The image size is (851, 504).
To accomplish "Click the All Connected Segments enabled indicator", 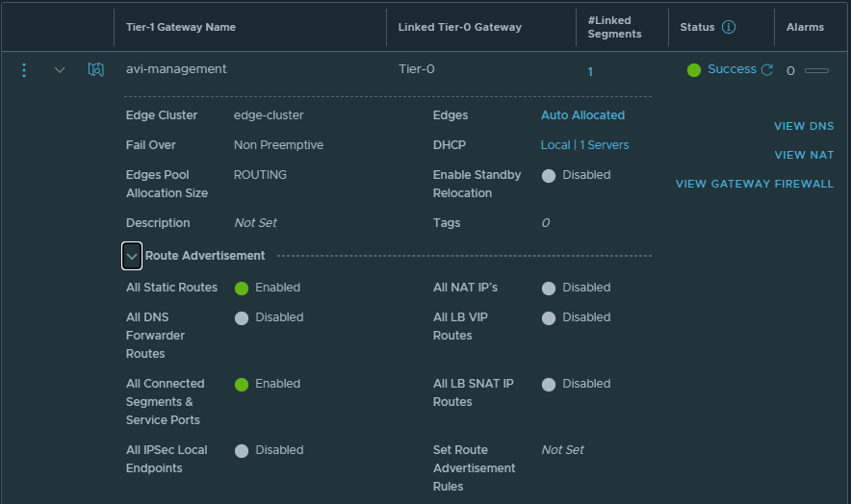I will 242,384.
